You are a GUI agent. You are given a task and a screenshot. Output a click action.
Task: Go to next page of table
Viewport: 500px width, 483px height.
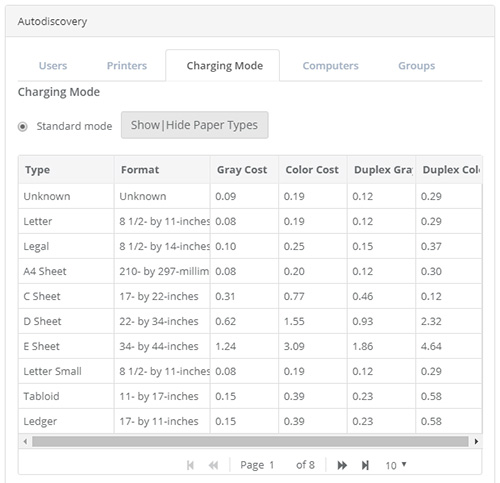pos(342,465)
